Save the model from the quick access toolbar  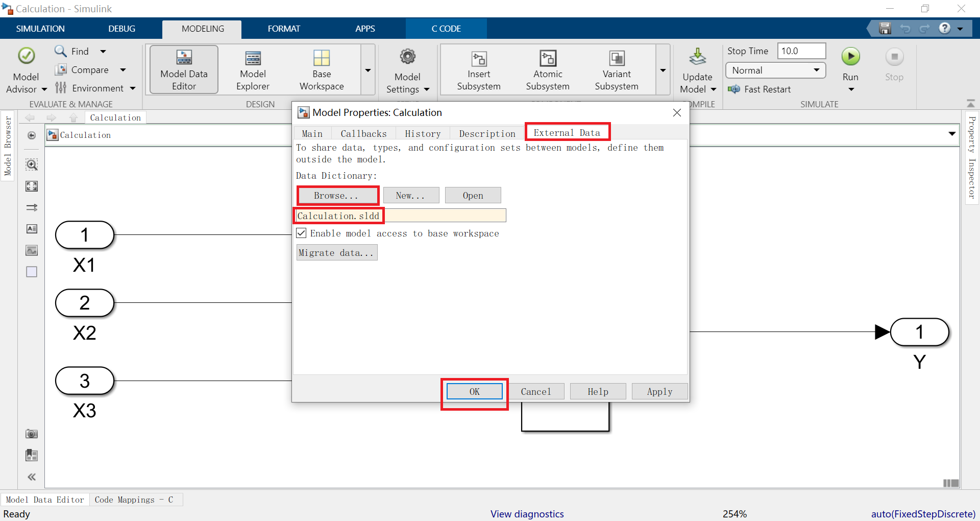885,29
